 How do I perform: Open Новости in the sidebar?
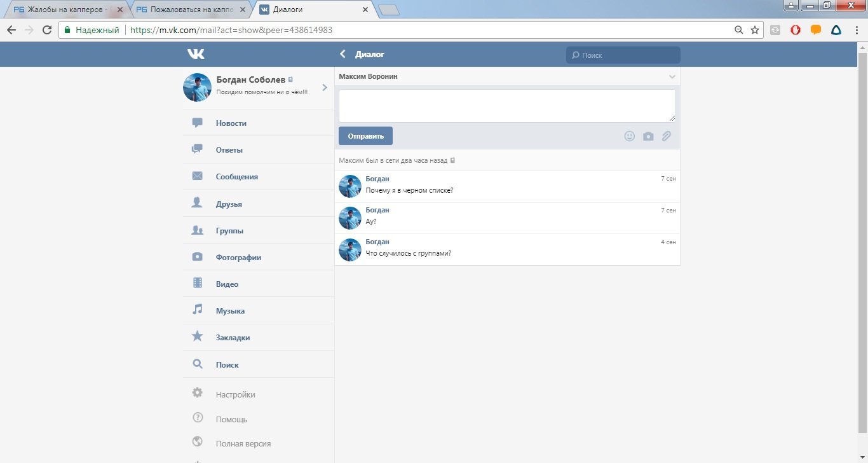[231, 123]
